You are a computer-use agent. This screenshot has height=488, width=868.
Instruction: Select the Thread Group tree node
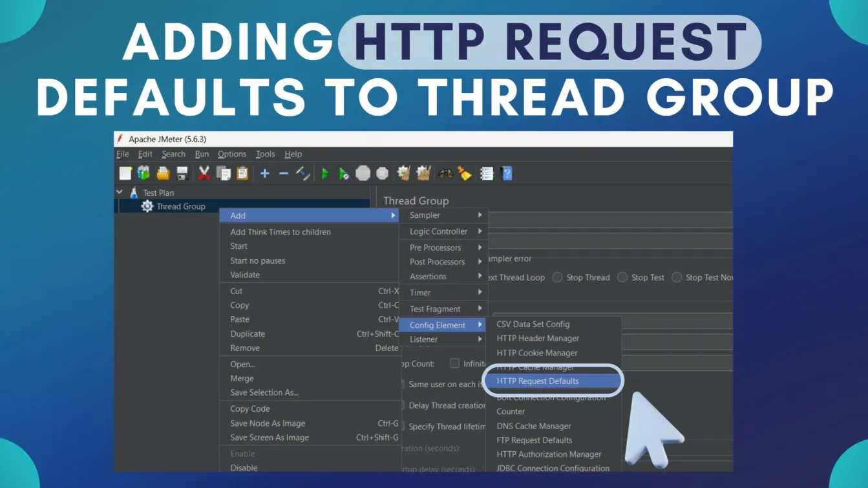pos(181,207)
